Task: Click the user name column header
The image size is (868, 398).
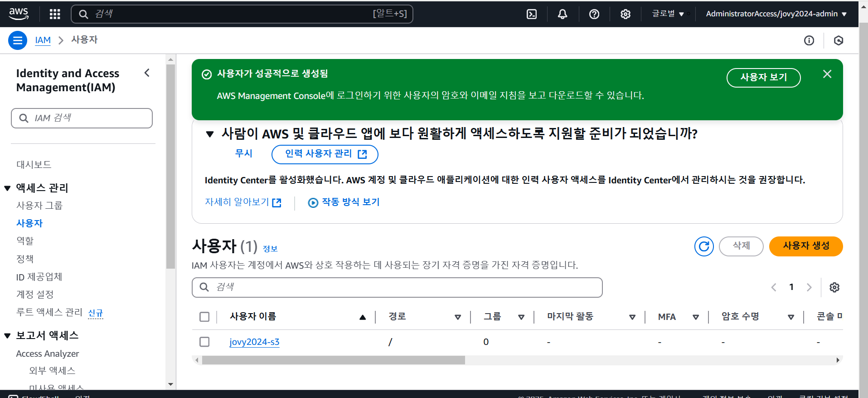Action: 253,317
